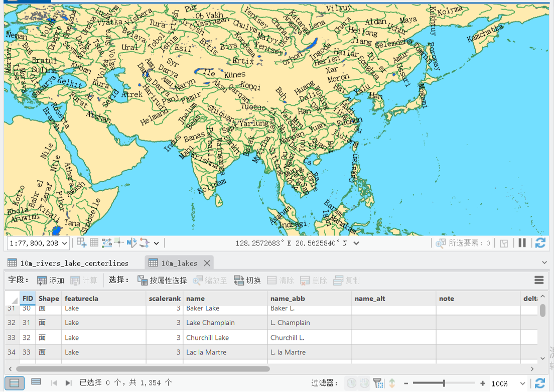
Task: Click the scalerank column header
Action: [x=165, y=299]
